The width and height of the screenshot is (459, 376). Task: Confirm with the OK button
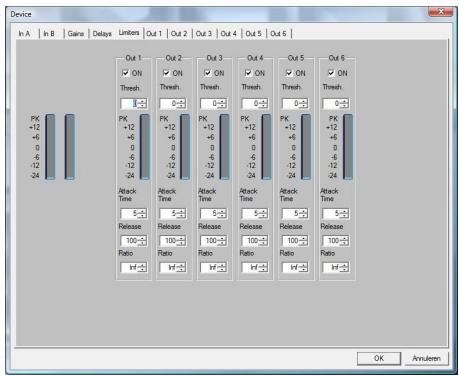379,358
